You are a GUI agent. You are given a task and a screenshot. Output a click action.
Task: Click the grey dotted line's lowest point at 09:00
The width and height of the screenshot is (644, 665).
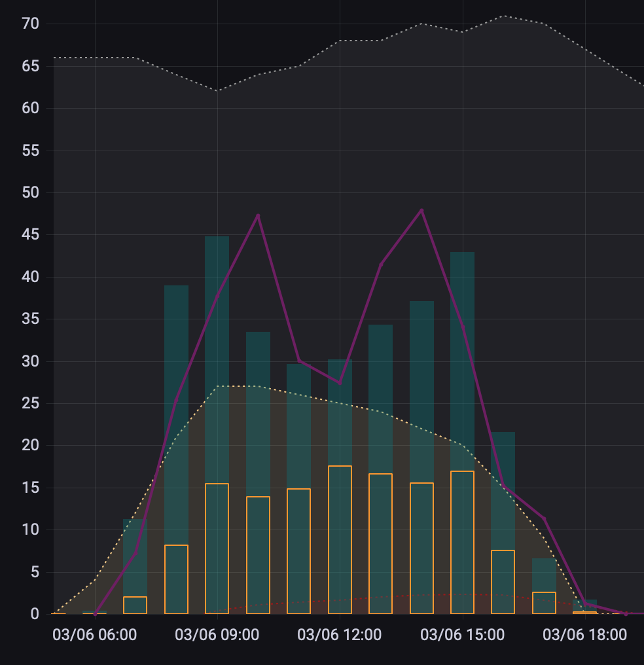pos(217,91)
